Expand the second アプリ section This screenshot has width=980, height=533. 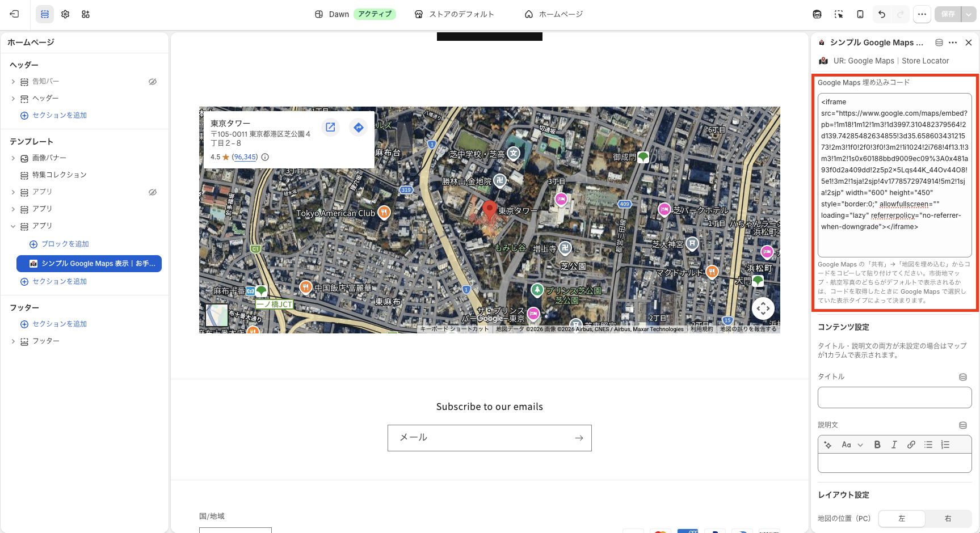(x=13, y=209)
